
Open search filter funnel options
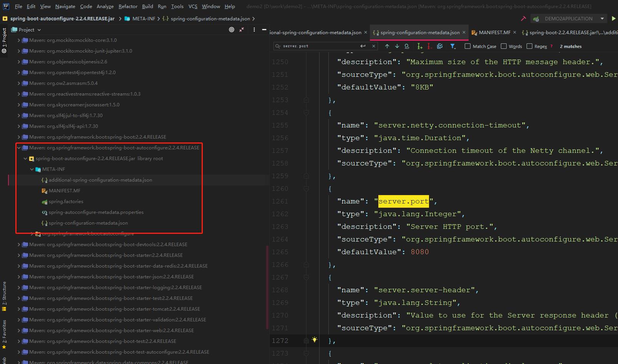click(453, 46)
